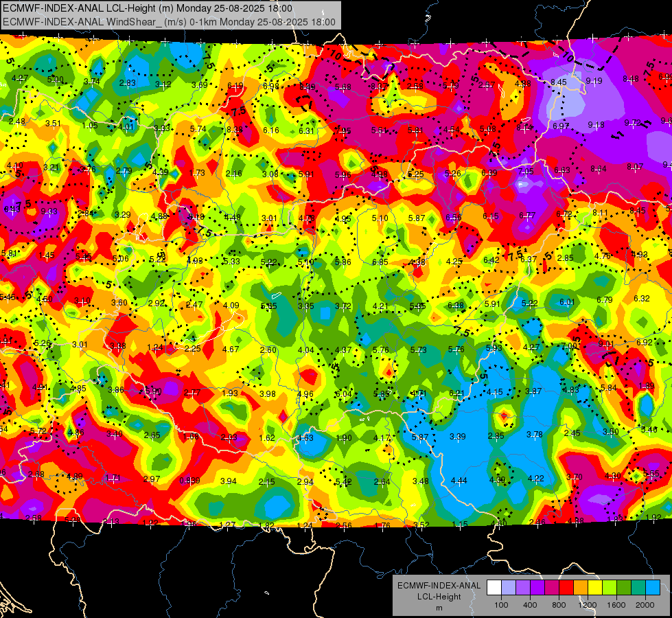The width and height of the screenshot is (672, 618).
Task: Click the grid value 3.39
Action: click(458, 437)
